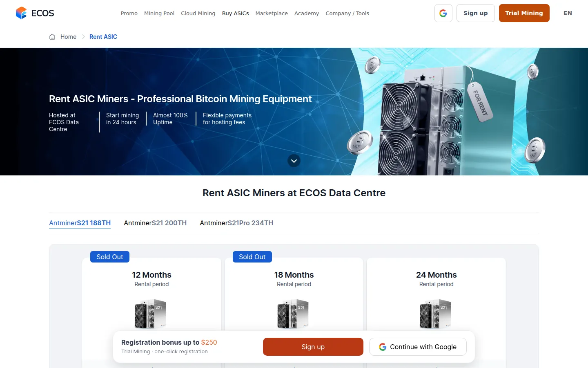Open the Cloud Mining menu
The width and height of the screenshot is (588, 368).
[x=198, y=13]
